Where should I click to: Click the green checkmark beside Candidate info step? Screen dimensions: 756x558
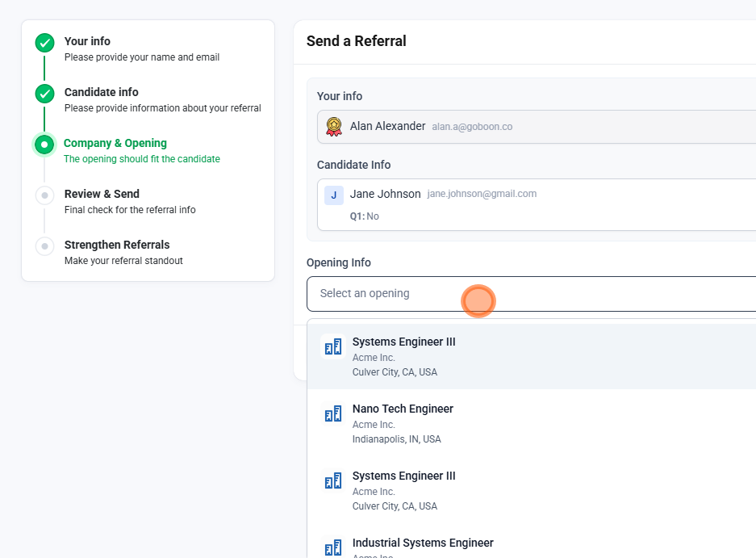click(x=45, y=94)
